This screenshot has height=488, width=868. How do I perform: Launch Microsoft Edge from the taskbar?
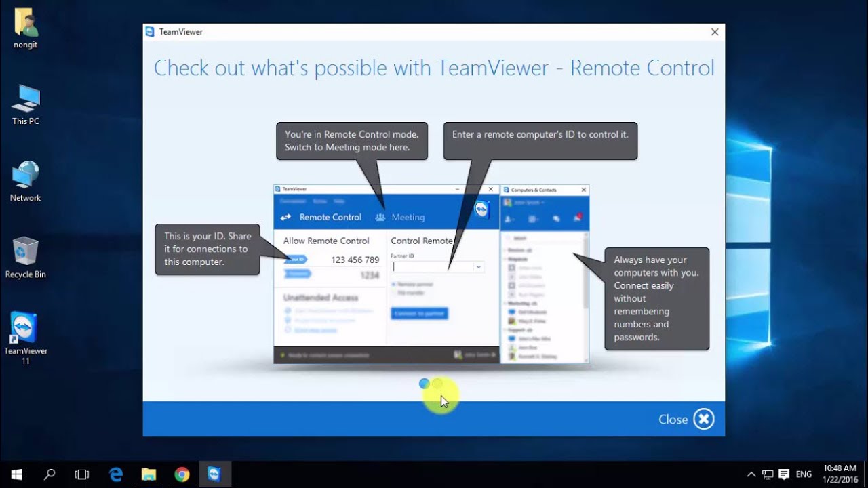(116, 474)
